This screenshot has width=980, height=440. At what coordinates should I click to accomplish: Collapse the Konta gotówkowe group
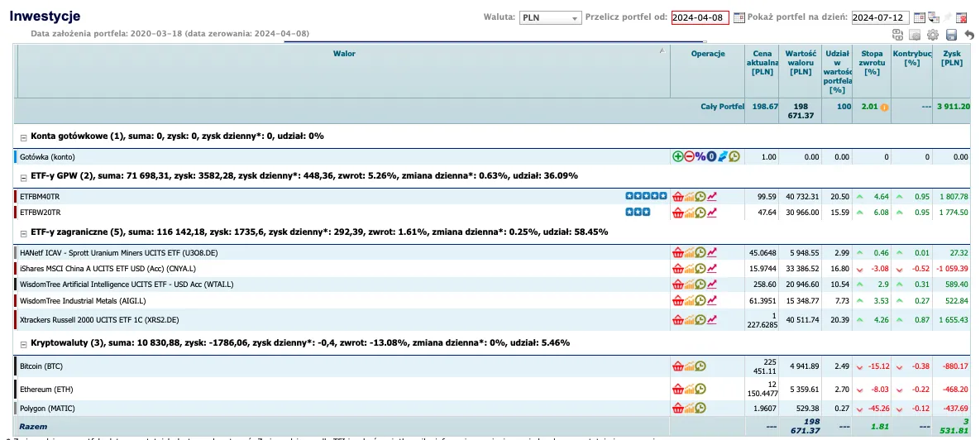(x=24, y=136)
